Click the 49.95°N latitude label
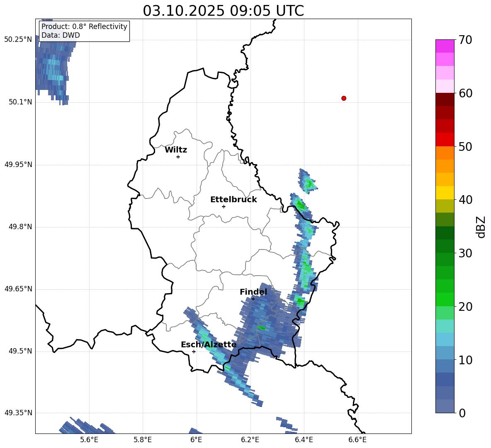This screenshot has height=448, width=491. tap(19, 164)
